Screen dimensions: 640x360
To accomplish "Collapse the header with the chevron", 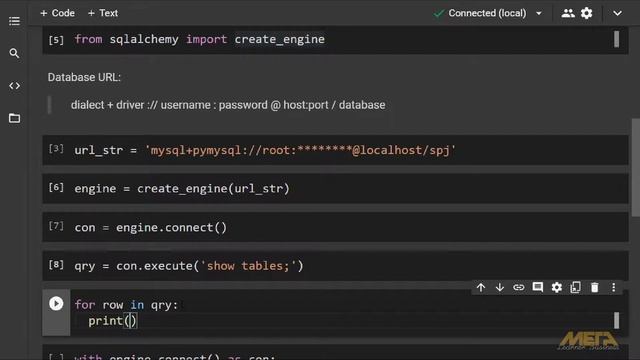I will [617, 13].
